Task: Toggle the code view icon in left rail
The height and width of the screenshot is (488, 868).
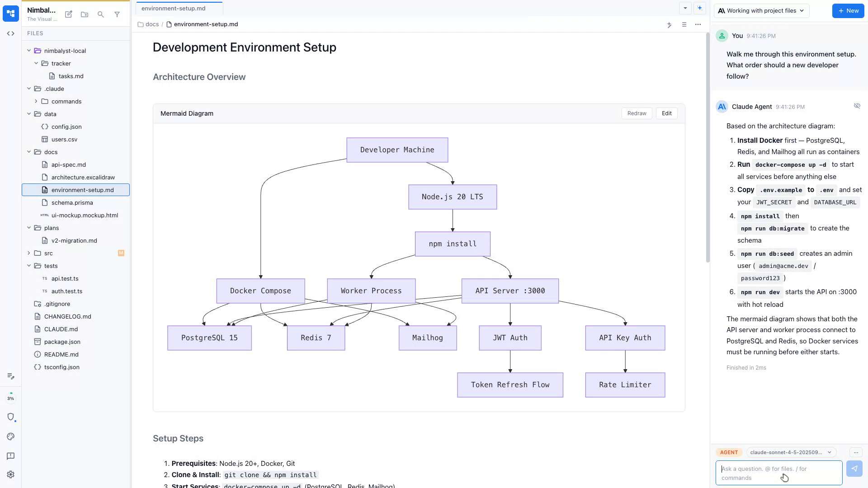Action: point(11,33)
